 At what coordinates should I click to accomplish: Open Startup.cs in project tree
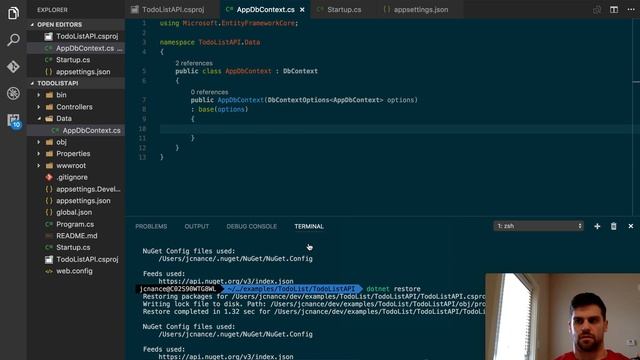pyautogui.click(x=76, y=247)
